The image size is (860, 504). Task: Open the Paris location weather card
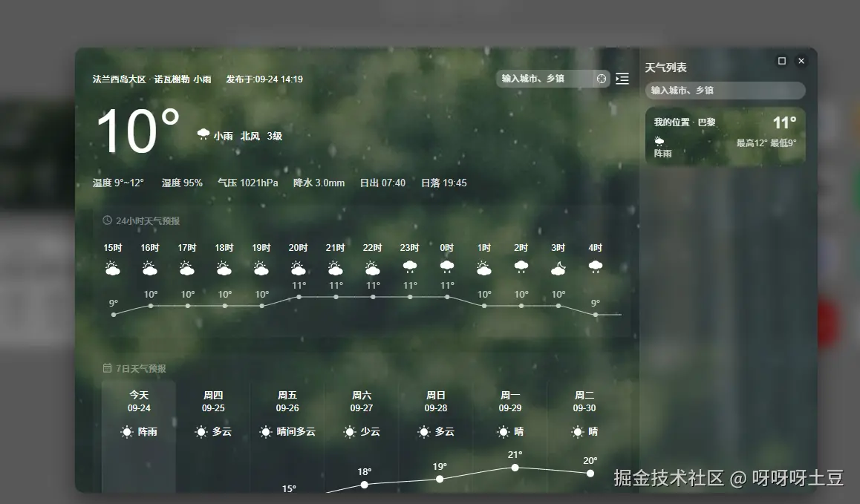(725, 137)
